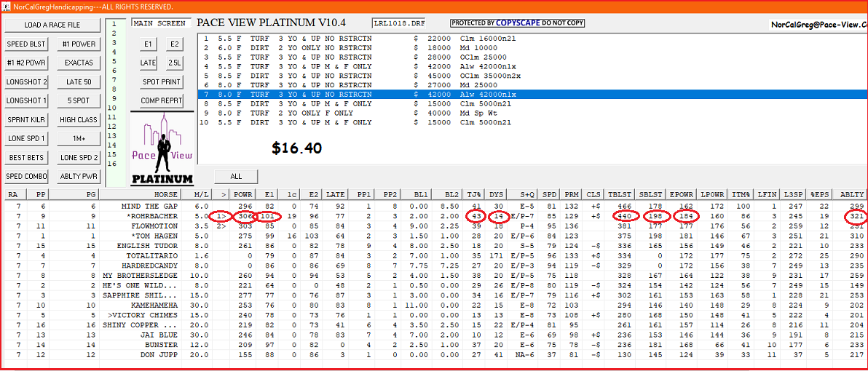Image resolution: width=868 pixels, height=371 pixels.
Task: Run the SPRNT KILR filter
Action: point(26,119)
